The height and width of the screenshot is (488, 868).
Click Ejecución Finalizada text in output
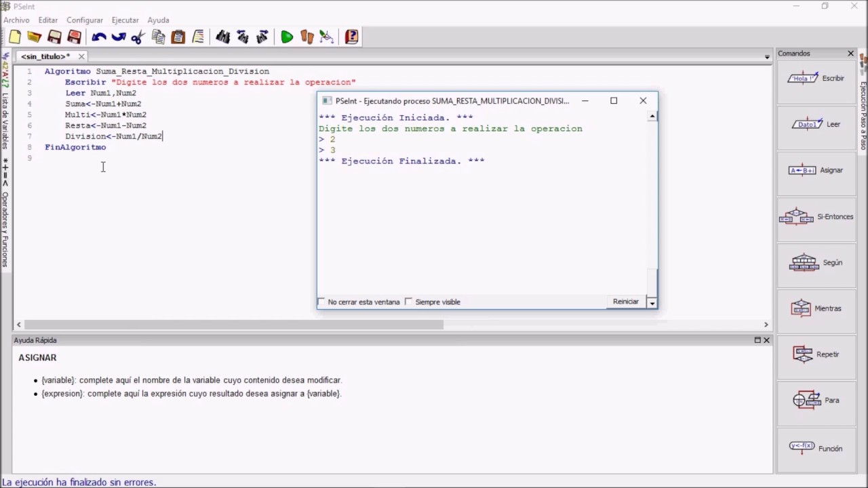401,161
